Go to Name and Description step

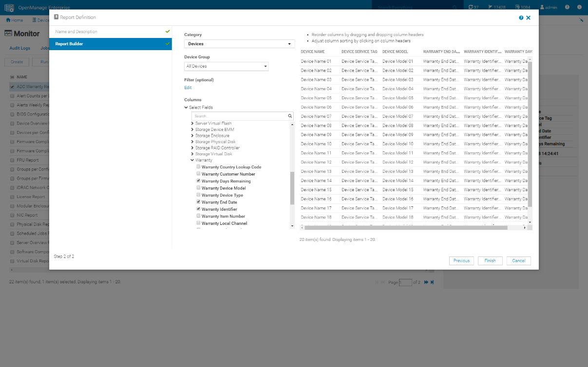click(x=110, y=32)
